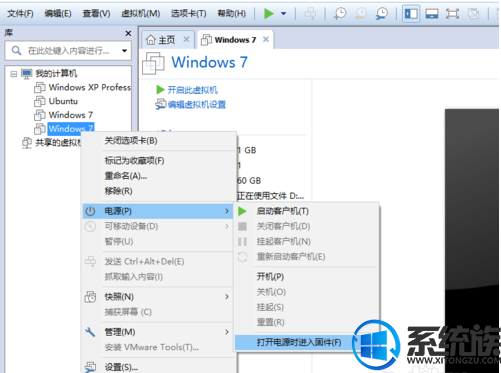The height and width of the screenshot is (373, 501).
Task: Click the 开启此虚拟机 link
Action: point(192,90)
